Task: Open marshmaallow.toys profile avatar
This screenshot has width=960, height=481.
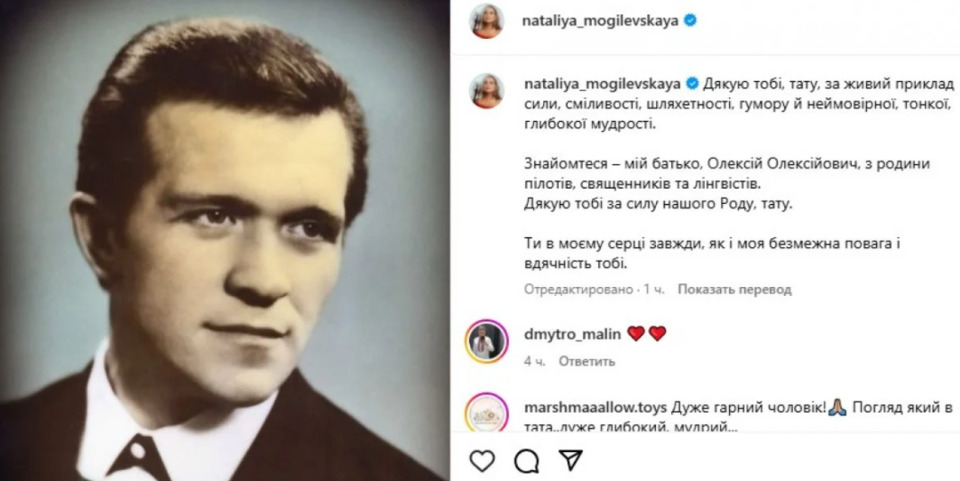Action: click(x=487, y=413)
